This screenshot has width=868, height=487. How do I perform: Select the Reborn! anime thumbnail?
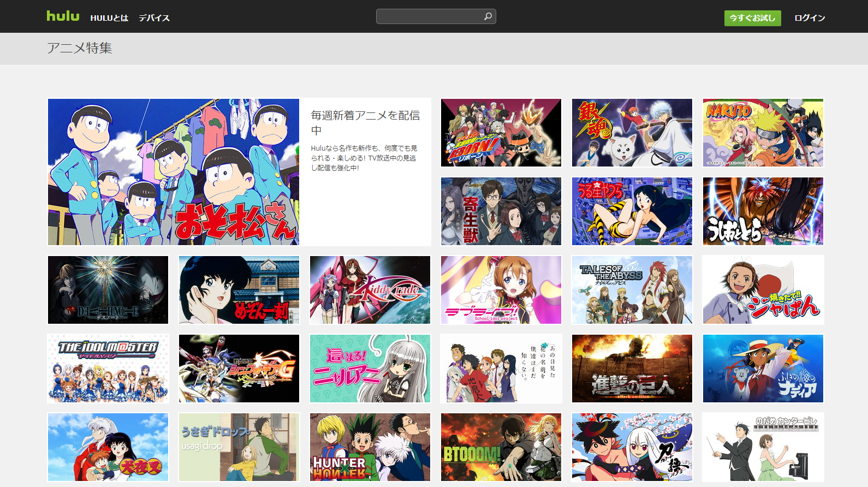pyautogui.click(x=501, y=133)
